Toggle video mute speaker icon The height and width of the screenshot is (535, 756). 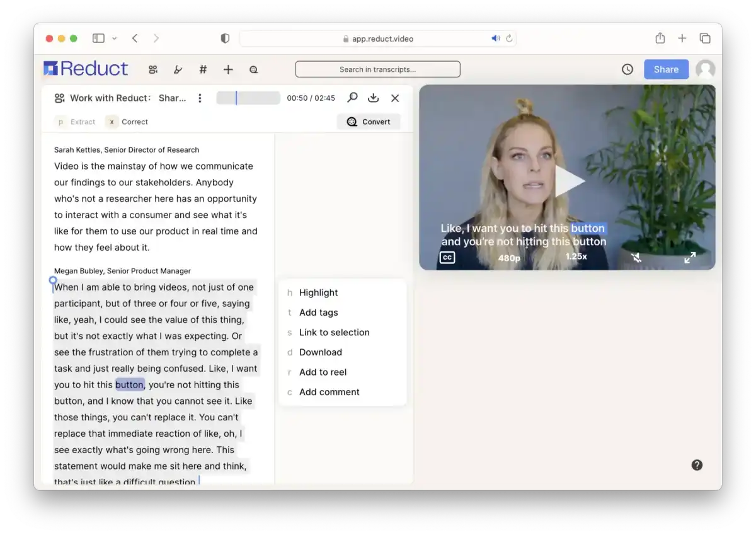coord(637,257)
